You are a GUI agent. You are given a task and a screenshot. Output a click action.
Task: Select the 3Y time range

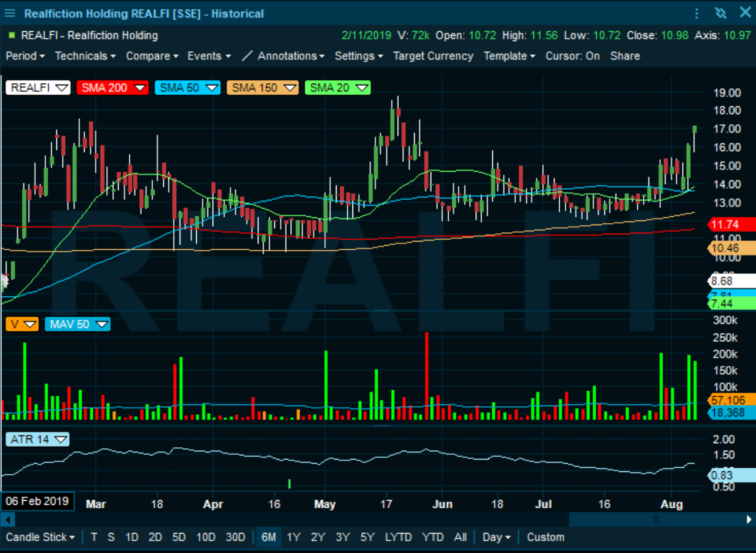(x=342, y=537)
